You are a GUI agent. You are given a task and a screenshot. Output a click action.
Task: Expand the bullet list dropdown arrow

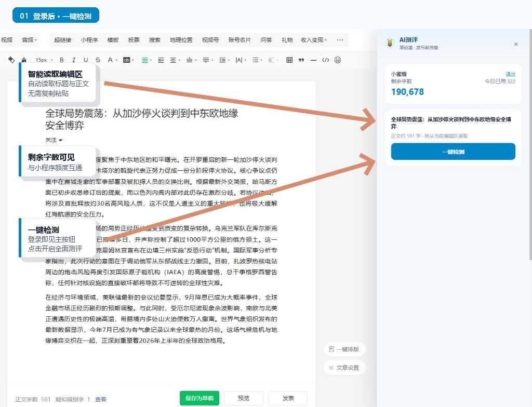point(262,60)
